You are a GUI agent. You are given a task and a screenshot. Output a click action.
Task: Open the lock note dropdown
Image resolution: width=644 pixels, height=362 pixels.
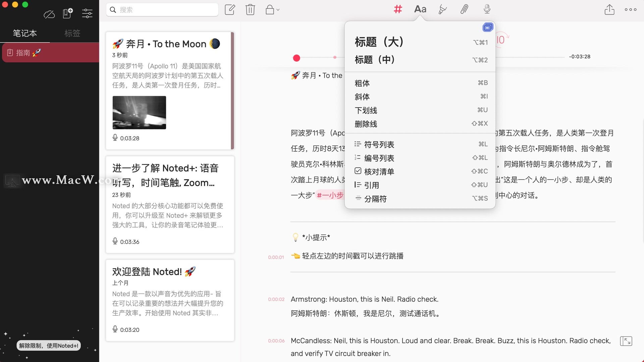tap(272, 9)
